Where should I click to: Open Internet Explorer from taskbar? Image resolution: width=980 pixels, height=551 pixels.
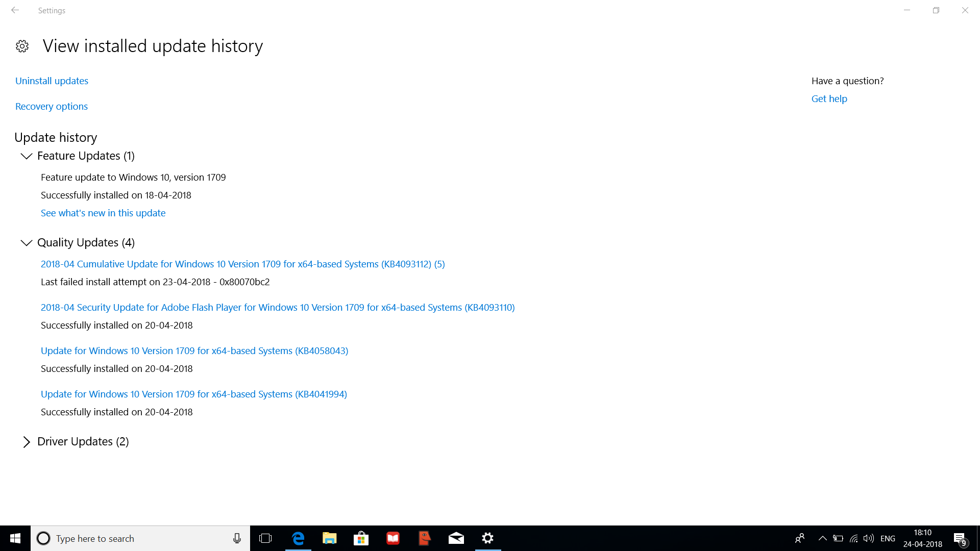click(x=298, y=538)
